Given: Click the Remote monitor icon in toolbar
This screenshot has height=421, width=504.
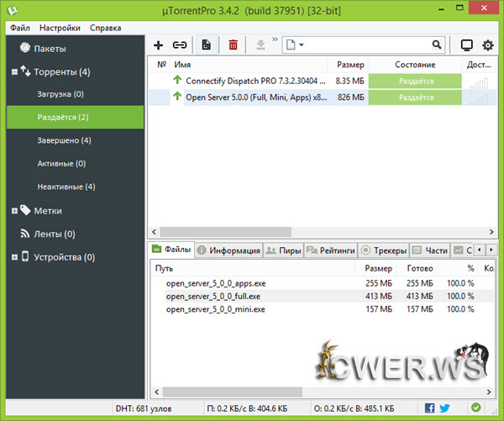Looking at the screenshot, I should click(x=466, y=45).
